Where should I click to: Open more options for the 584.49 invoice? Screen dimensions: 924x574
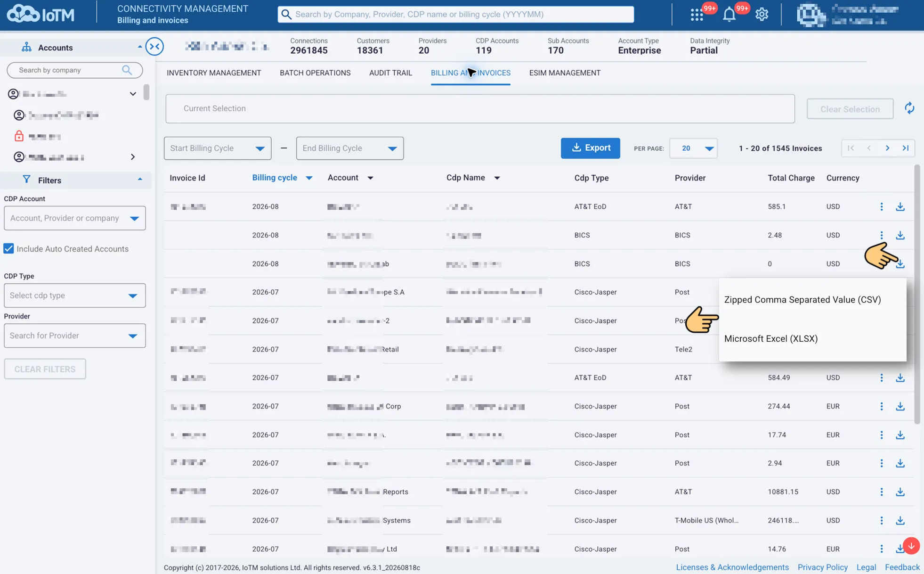click(x=882, y=377)
